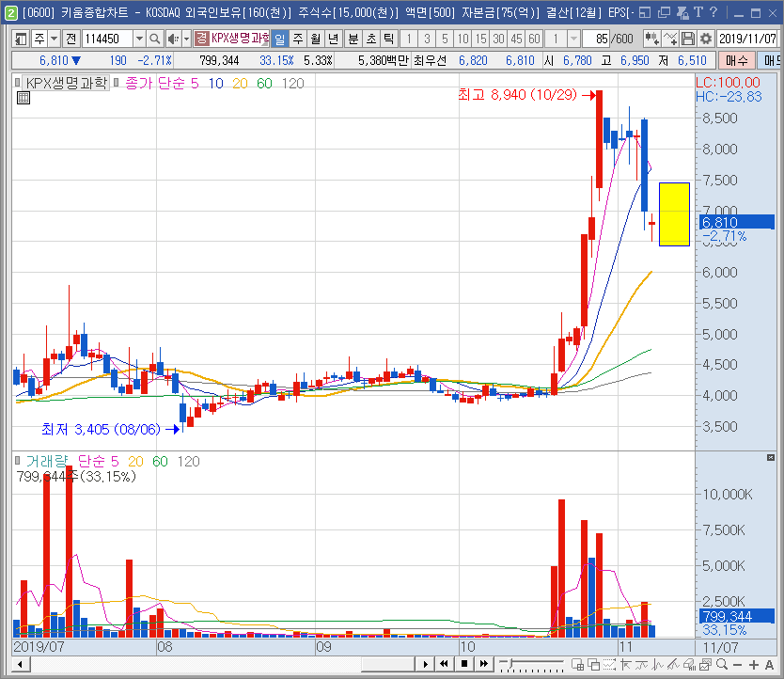Click the title bar layout window icon

point(645,12)
